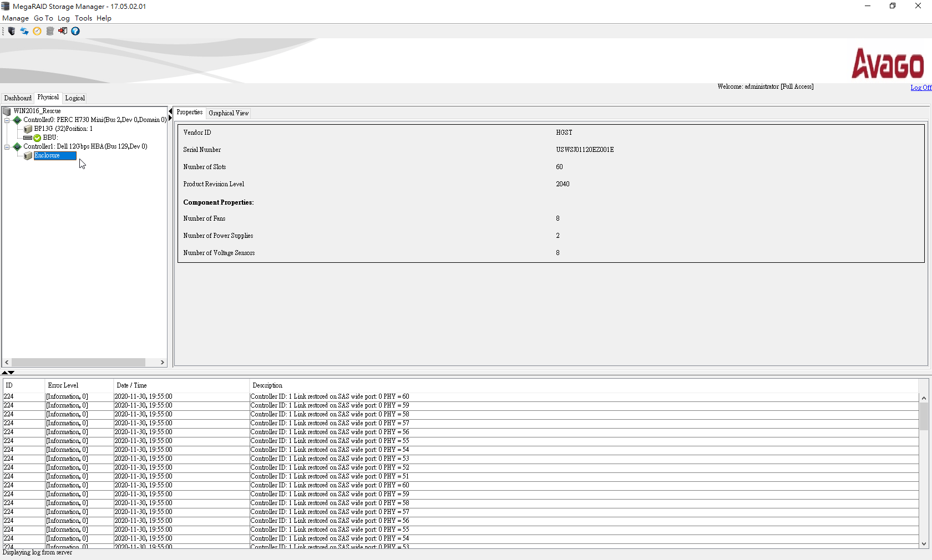Click the Avago logo
The width and height of the screenshot is (932, 560).
click(x=888, y=64)
